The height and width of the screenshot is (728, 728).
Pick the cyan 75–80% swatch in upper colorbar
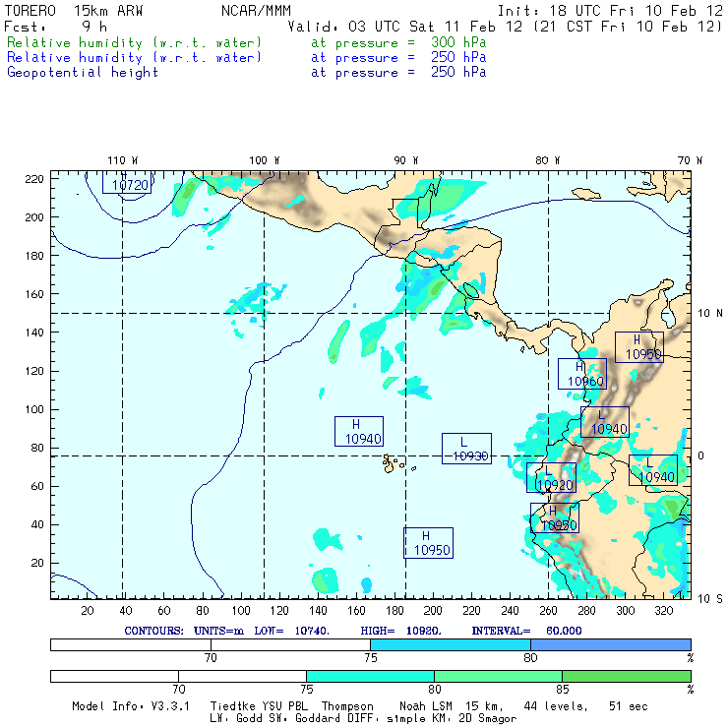click(x=451, y=643)
